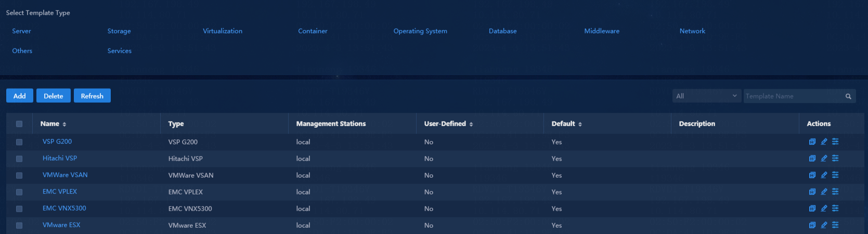This screenshot has width=868, height=234.
Task: Select the Services template type
Action: coord(120,51)
